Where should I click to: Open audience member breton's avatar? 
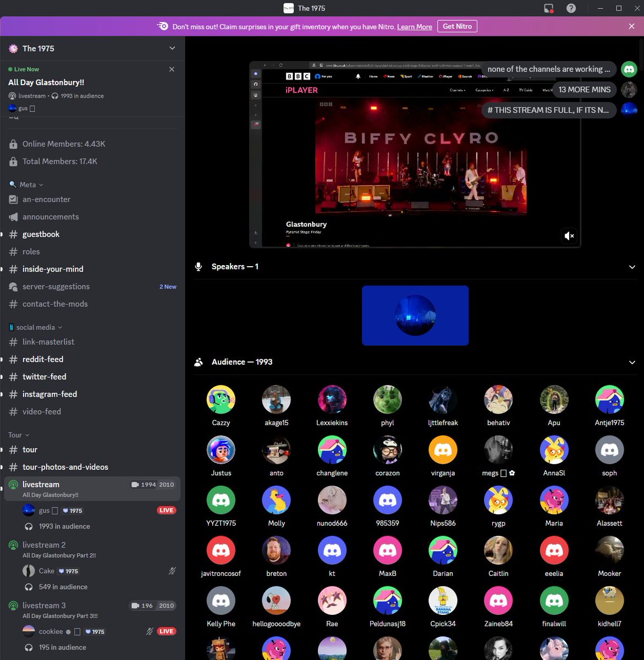277,550
